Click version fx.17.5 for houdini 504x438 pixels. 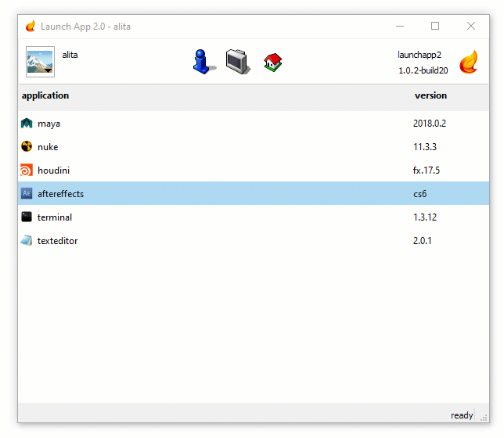coord(427,171)
